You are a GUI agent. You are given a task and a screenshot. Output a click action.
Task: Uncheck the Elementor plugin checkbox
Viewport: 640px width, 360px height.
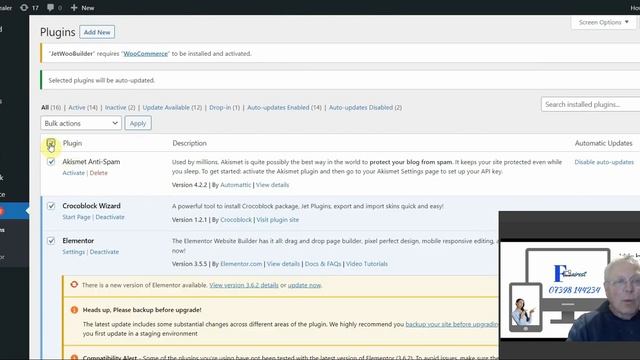pyautogui.click(x=51, y=241)
